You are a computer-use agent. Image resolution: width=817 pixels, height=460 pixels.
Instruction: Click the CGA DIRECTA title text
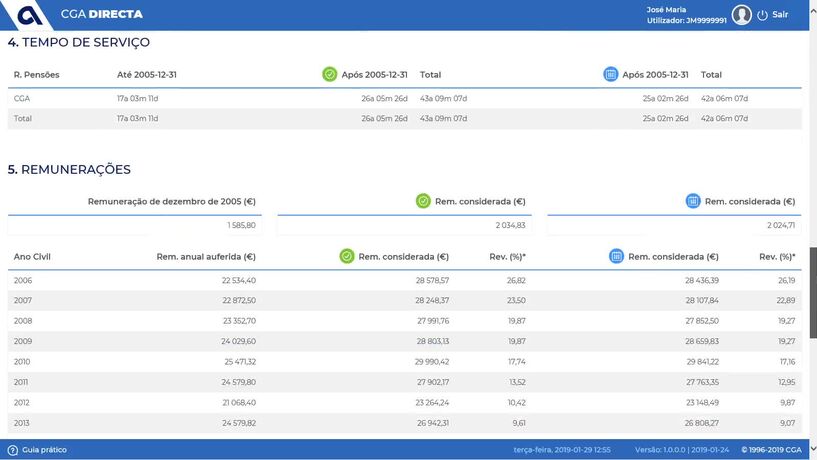pos(100,15)
